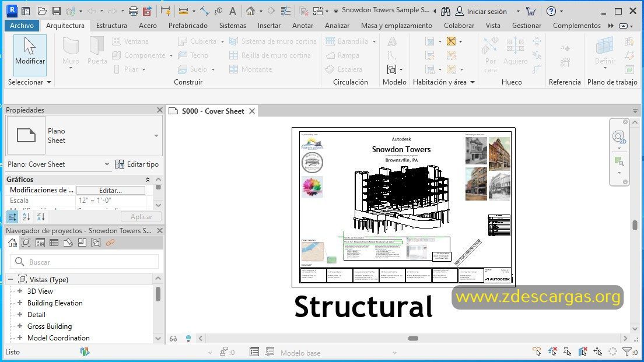Click the binoculars search icon in title bar

[x=446, y=12]
